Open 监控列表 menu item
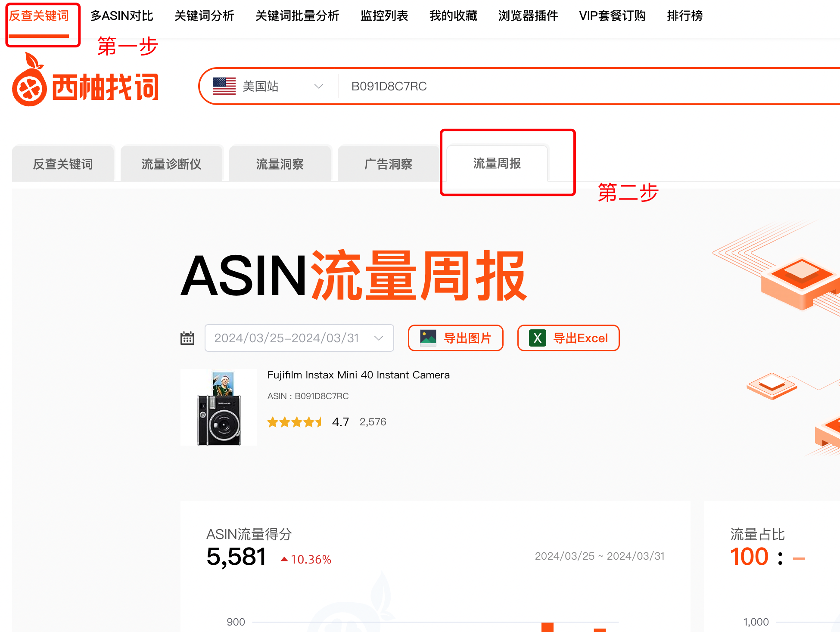 click(384, 16)
